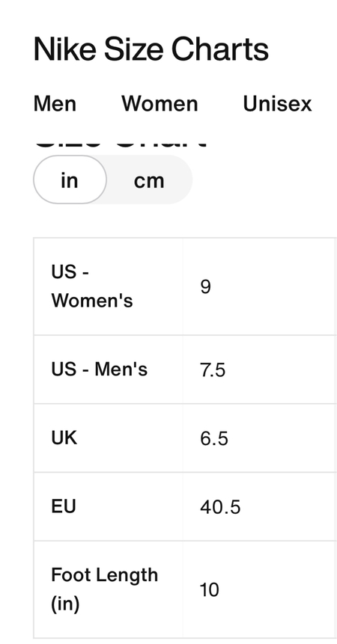Switch units to cm
The image size is (337, 644).
(149, 180)
